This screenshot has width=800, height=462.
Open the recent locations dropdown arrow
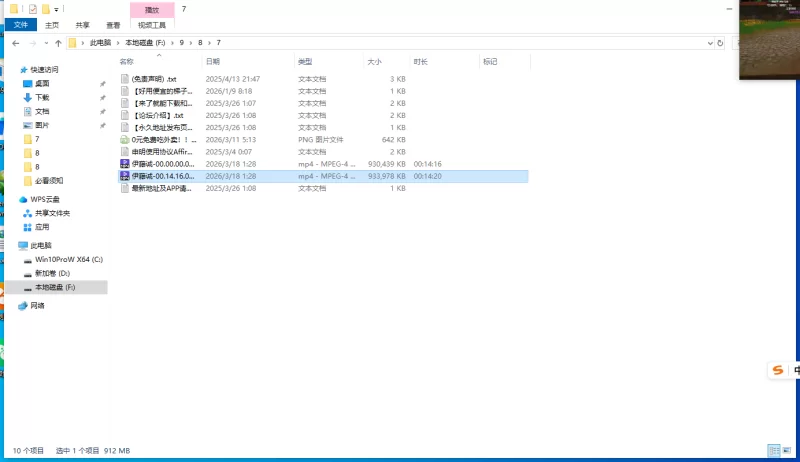point(46,43)
